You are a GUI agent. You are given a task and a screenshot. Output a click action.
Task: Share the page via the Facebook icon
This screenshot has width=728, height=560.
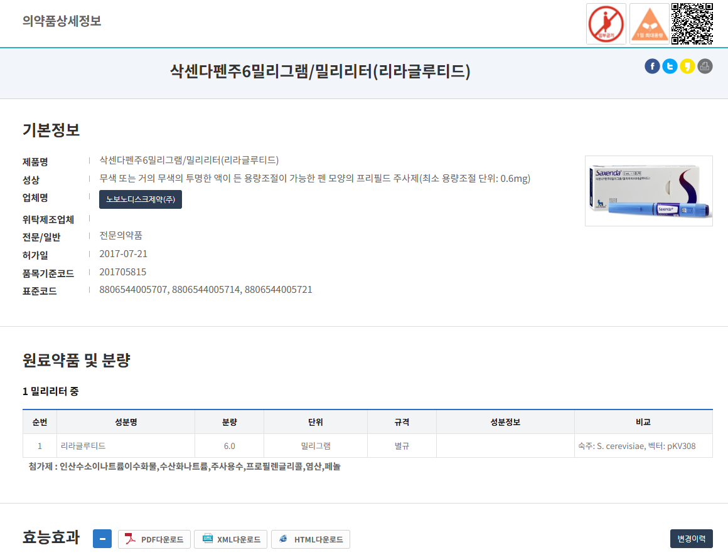coord(652,66)
